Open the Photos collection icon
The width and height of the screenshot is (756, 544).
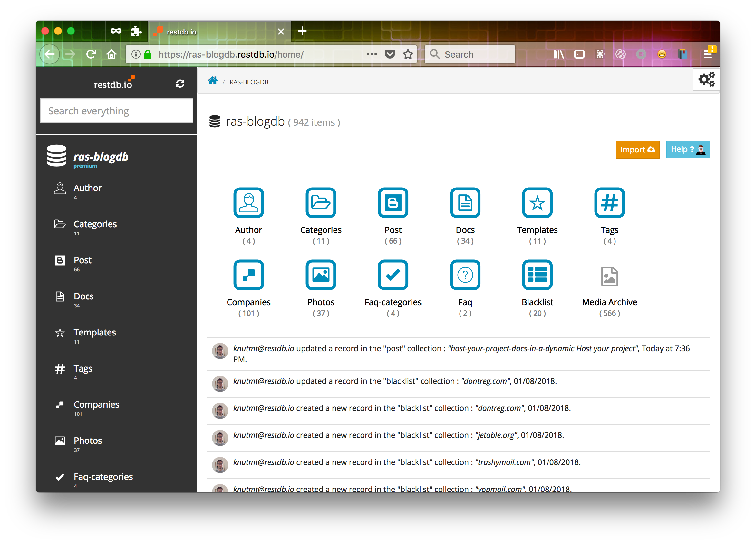[321, 275]
